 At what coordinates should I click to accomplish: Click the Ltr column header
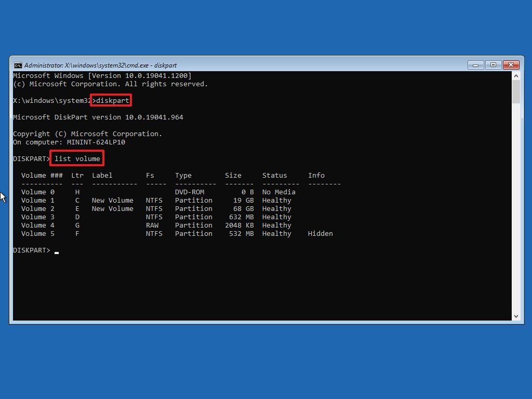pyautogui.click(x=77, y=175)
